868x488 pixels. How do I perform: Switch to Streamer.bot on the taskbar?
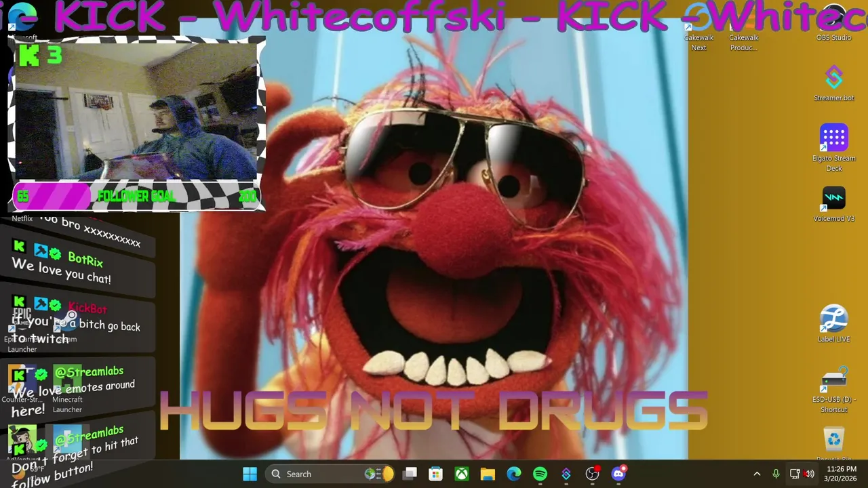click(x=566, y=474)
